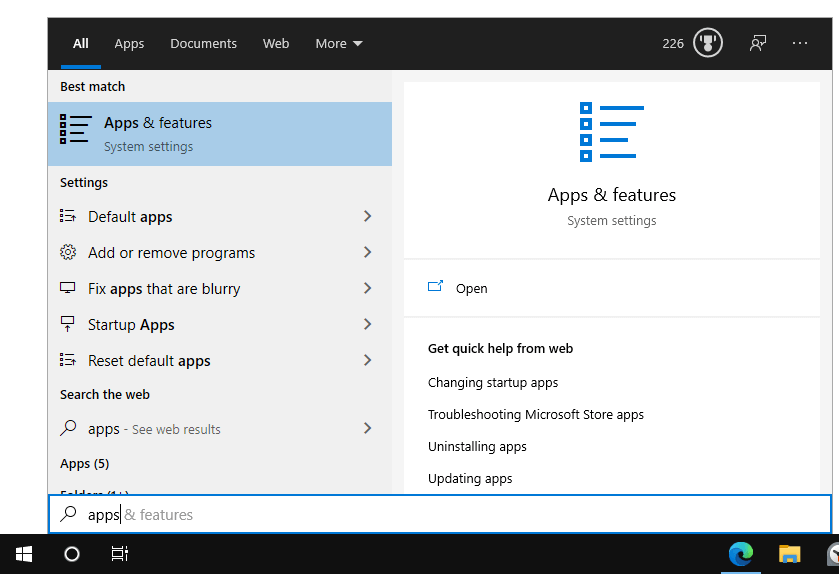Click the Startup Apps icon
This screenshot has height=574, width=839.
pyautogui.click(x=67, y=324)
